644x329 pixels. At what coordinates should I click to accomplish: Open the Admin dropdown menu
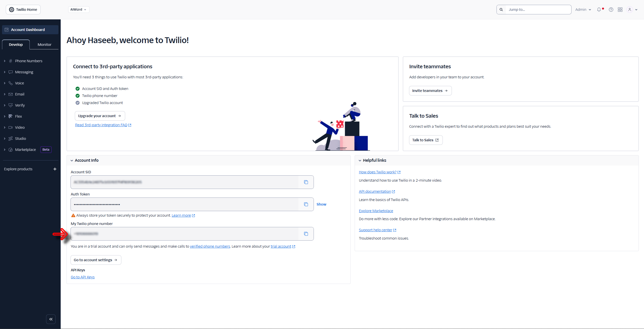pos(583,10)
